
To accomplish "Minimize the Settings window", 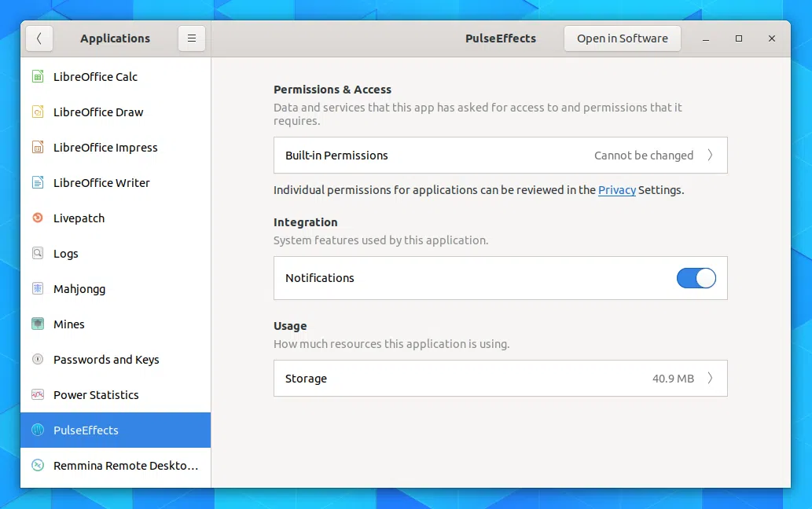I will [x=705, y=38].
